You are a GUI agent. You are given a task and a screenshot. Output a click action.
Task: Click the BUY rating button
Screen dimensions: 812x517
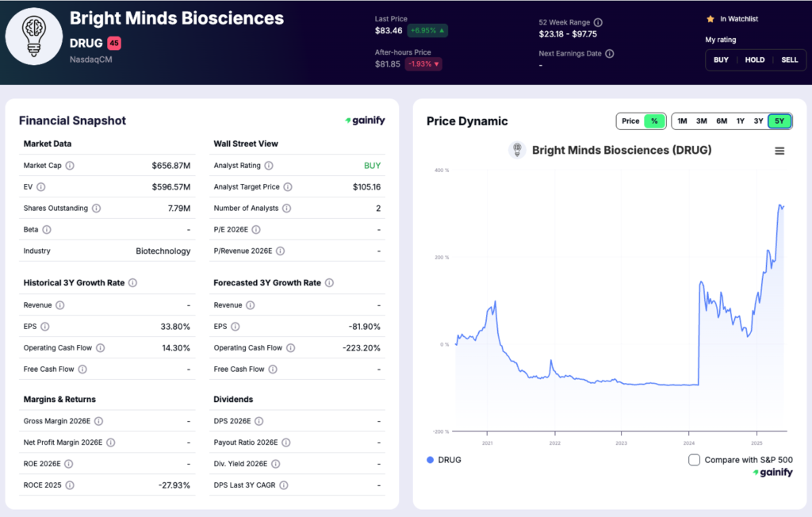click(720, 59)
